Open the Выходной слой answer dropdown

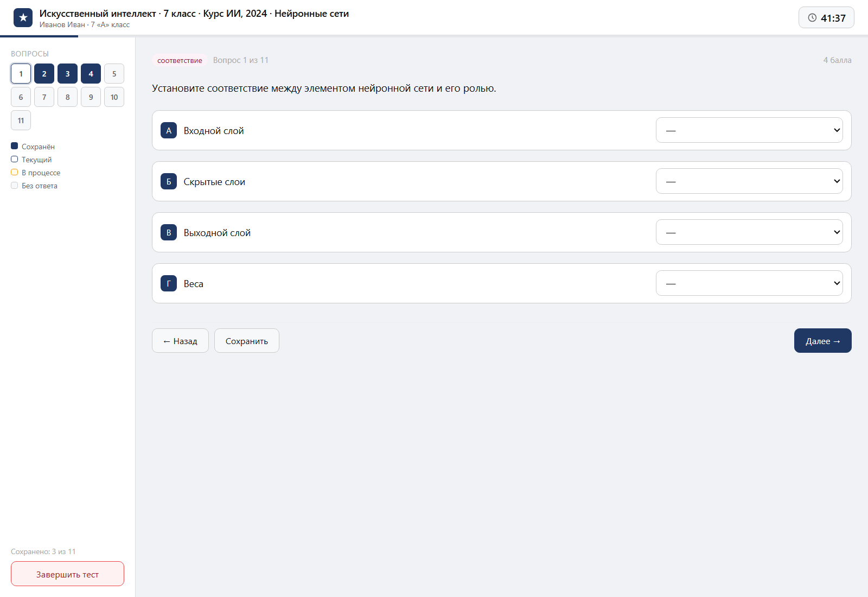click(x=749, y=232)
